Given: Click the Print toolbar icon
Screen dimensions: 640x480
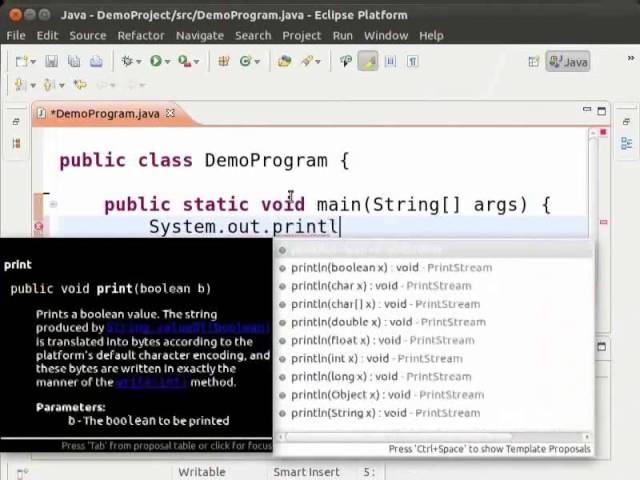Looking at the screenshot, I should pos(96,61).
